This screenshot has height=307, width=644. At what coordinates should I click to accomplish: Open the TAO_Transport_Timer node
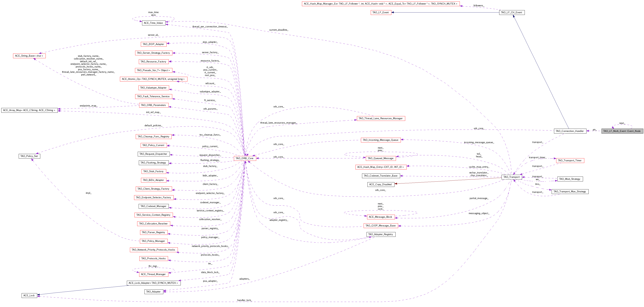tap(570, 161)
